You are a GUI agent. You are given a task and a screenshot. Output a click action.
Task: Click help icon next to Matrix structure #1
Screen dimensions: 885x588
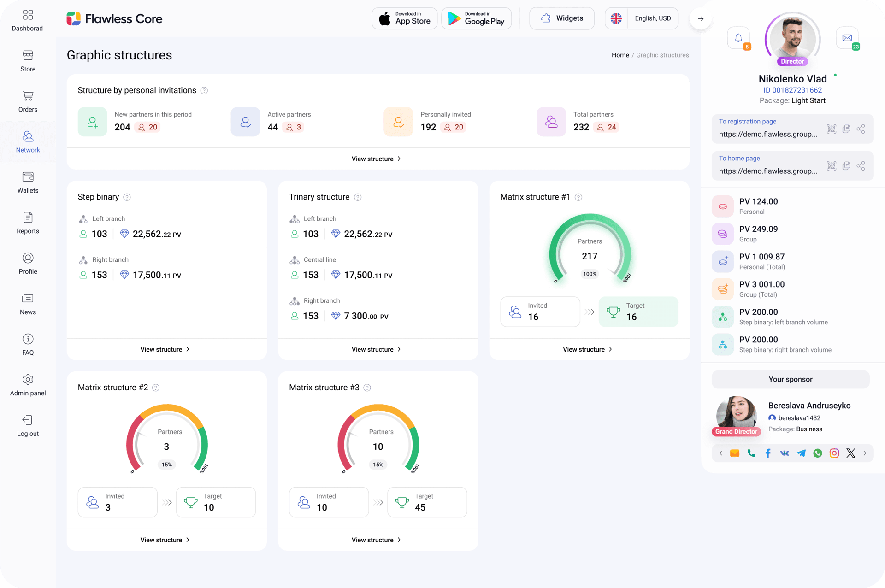(578, 197)
